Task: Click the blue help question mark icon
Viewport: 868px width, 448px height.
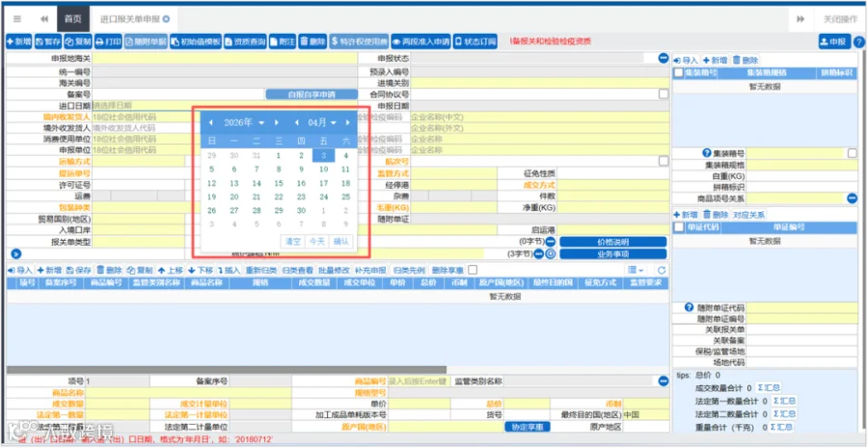Action: click(x=858, y=42)
